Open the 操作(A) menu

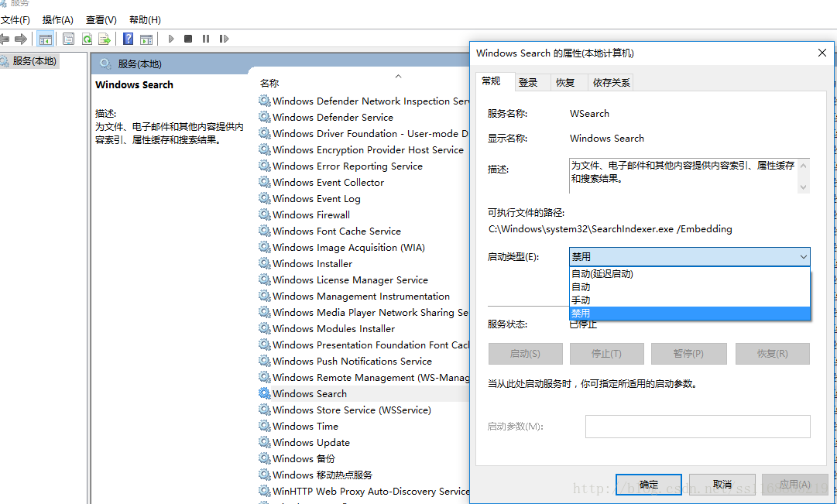(57, 20)
